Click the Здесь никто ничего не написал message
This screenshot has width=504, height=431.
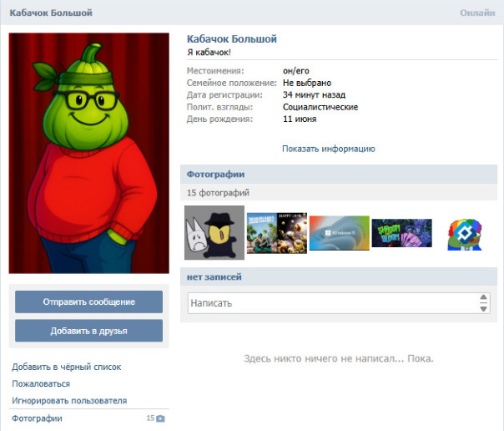click(x=339, y=358)
